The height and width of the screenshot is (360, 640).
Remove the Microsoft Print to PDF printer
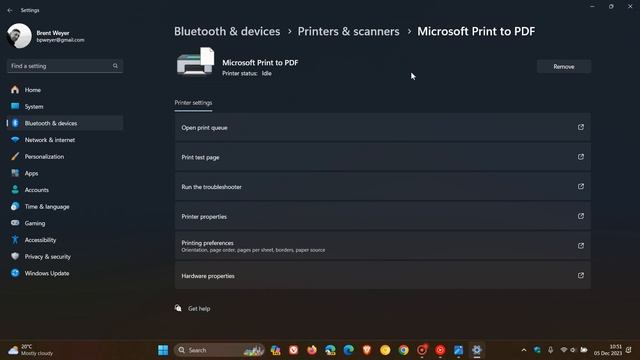(564, 67)
